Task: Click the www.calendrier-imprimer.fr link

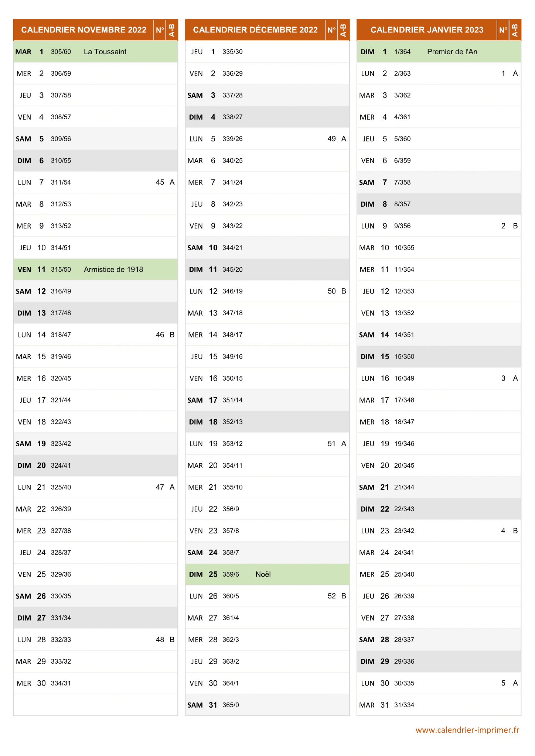Action: pos(467,730)
